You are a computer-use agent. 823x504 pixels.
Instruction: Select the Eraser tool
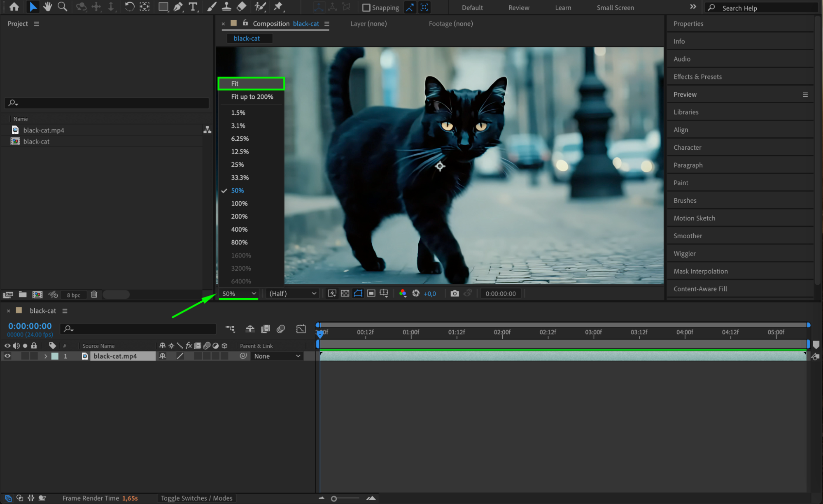tap(242, 7)
